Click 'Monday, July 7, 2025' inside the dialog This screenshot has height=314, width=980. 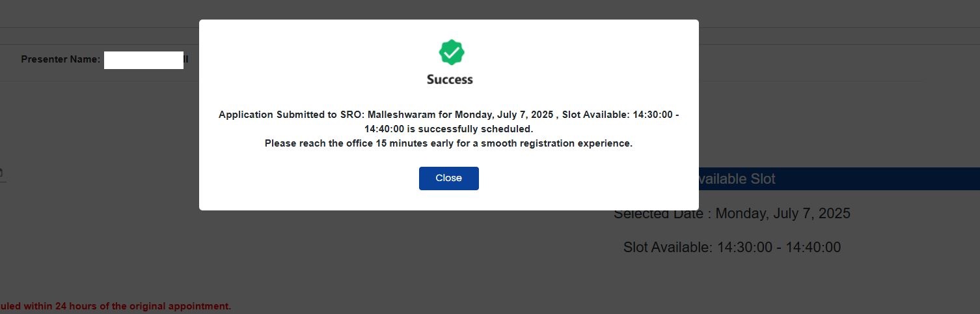click(x=505, y=115)
